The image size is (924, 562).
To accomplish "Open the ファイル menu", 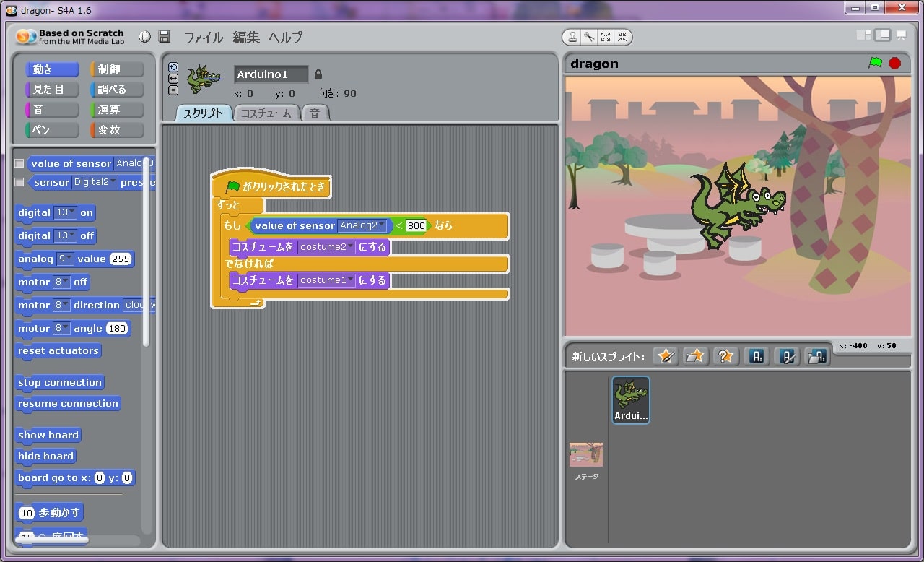I will click(203, 38).
